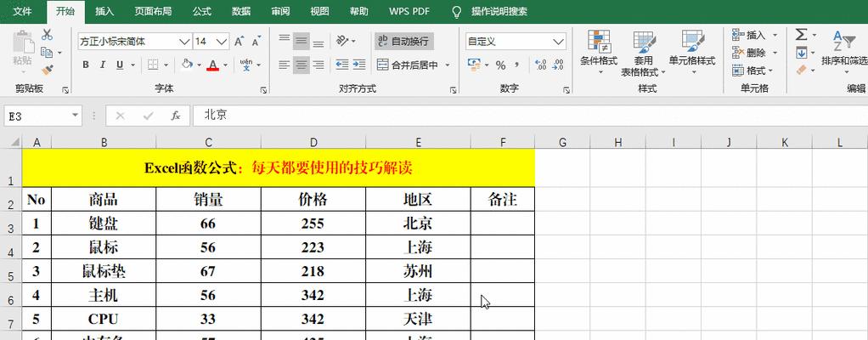Click formula bar showing 北京
The height and width of the screenshot is (340, 868).
click(530, 116)
